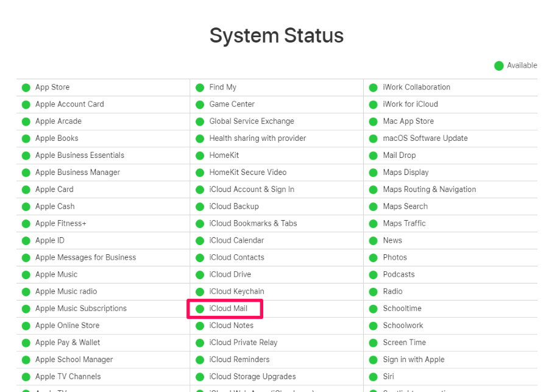Click the status dot beside News
Image resolution: width=560 pixels, height=392 pixels.
tap(373, 241)
